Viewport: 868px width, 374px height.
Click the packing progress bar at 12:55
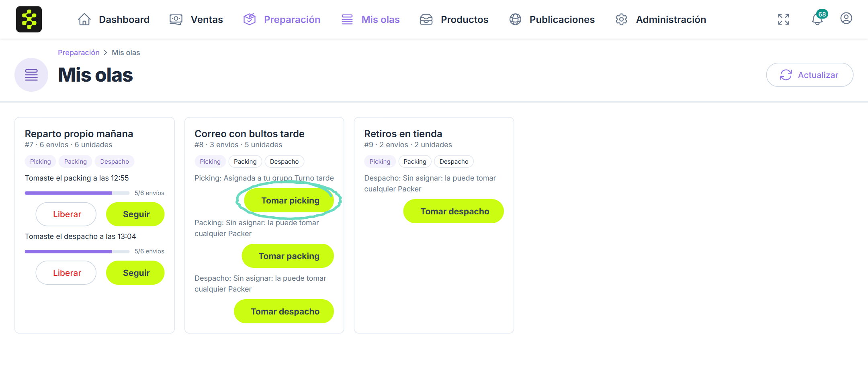click(77, 193)
